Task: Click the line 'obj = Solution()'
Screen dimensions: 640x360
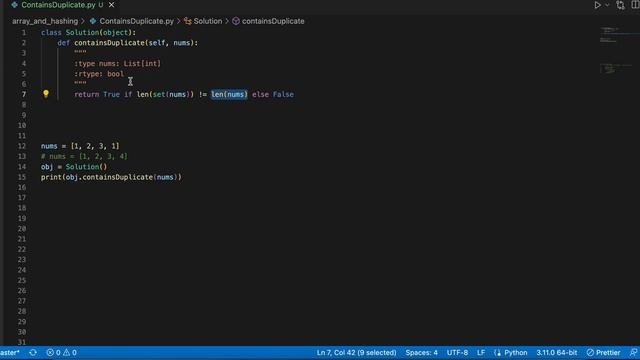Action: tap(74, 167)
